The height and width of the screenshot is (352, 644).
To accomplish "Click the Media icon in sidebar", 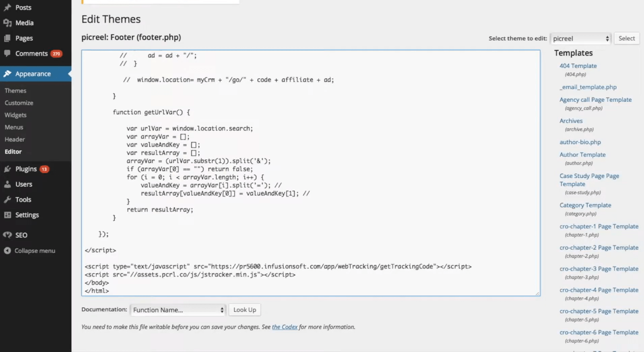I will pyautogui.click(x=7, y=23).
